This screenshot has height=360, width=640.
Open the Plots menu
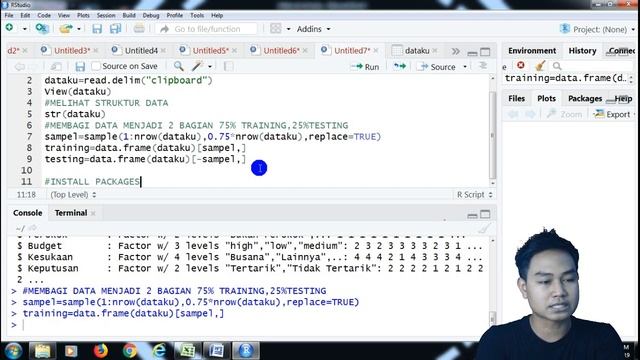[83, 16]
